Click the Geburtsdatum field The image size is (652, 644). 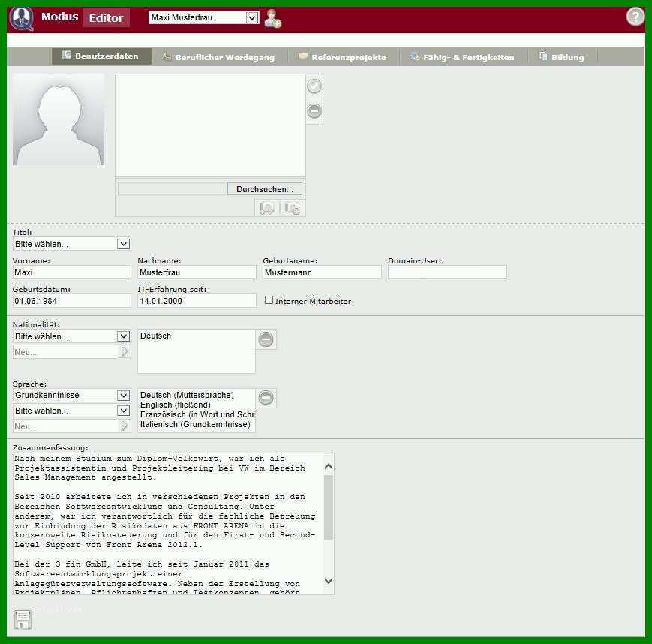pos(71,301)
